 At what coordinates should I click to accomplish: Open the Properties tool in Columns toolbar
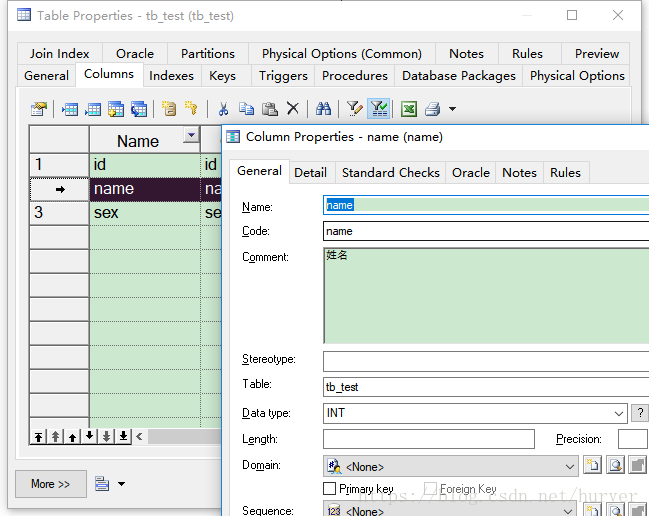tap(39, 109)
